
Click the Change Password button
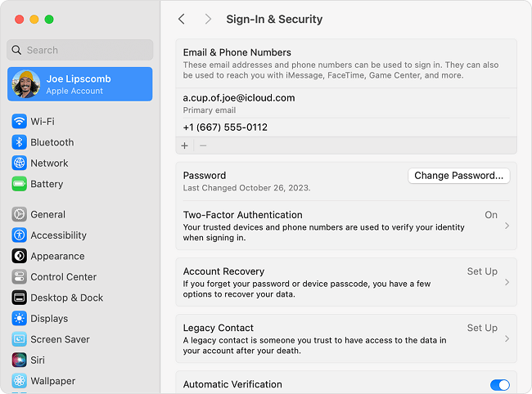point(458,176)
